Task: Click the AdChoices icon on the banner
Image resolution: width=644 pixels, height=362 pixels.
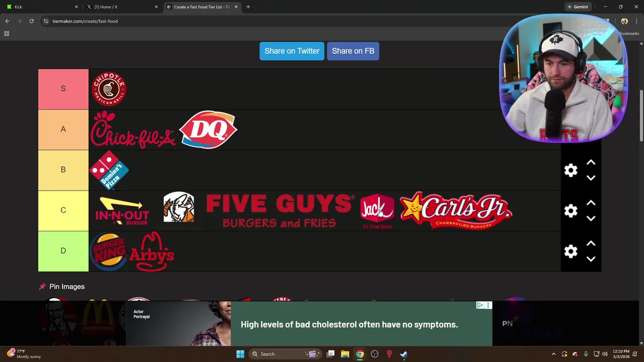Action: 480,305
